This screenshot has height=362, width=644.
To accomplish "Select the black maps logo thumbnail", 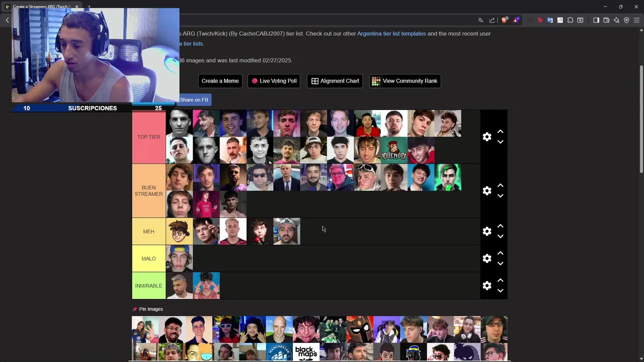I will [306, 352].
